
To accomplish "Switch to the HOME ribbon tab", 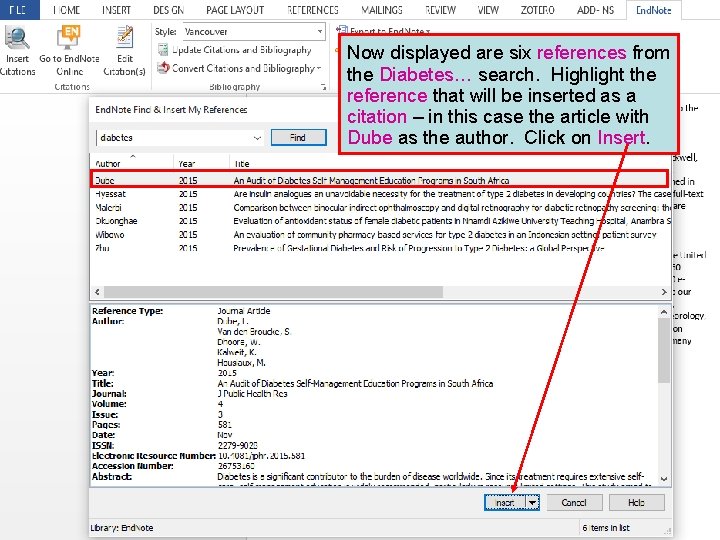I will coord(66,10).
